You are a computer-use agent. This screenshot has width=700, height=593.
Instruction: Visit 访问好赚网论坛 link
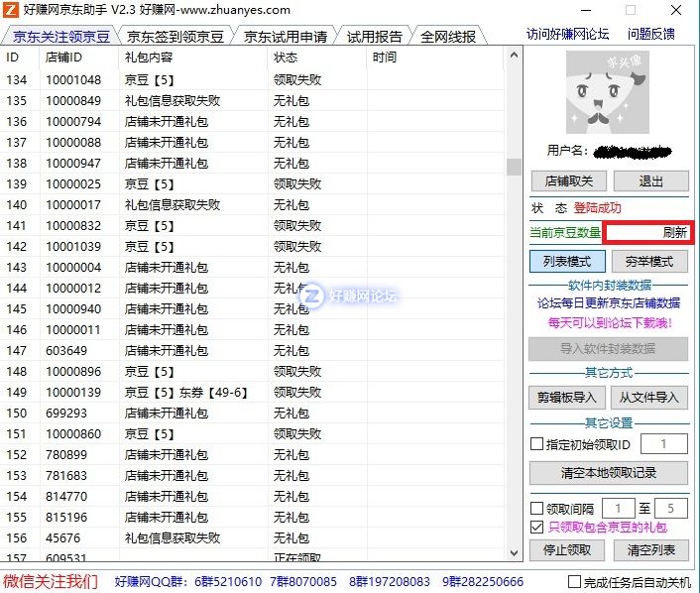pyautogui.click(x=567, y=34)
